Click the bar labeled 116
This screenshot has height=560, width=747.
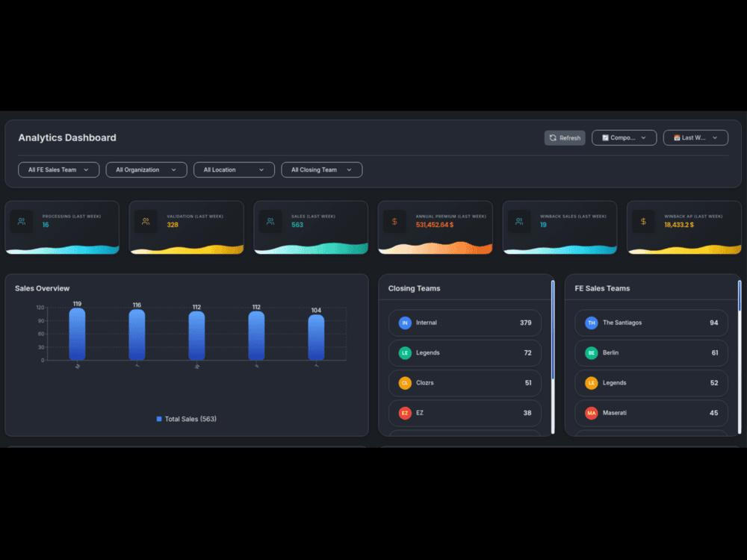(x=137, y=335)
